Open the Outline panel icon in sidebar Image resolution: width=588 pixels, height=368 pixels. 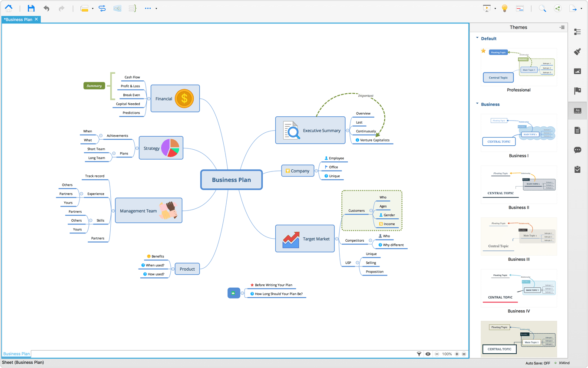[577, 32]
